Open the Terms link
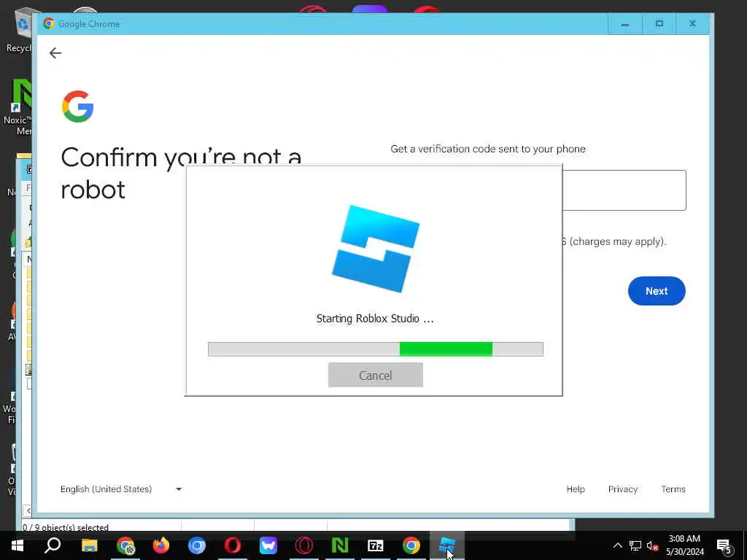This screenshot has height=560, width=747. [x=673, y=489]
